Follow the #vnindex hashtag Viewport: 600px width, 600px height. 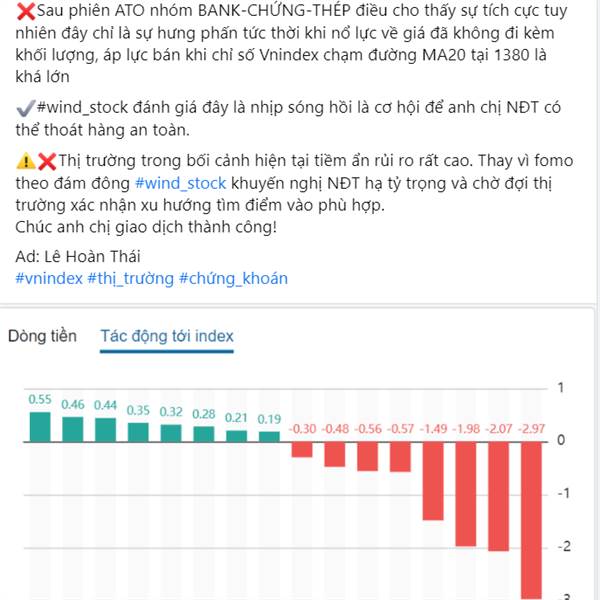click(49, 278)
